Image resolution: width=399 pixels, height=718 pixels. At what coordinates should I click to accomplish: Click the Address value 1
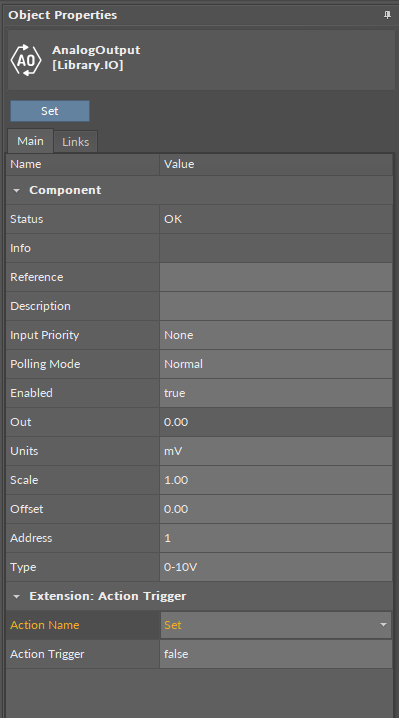coord(276,538)
